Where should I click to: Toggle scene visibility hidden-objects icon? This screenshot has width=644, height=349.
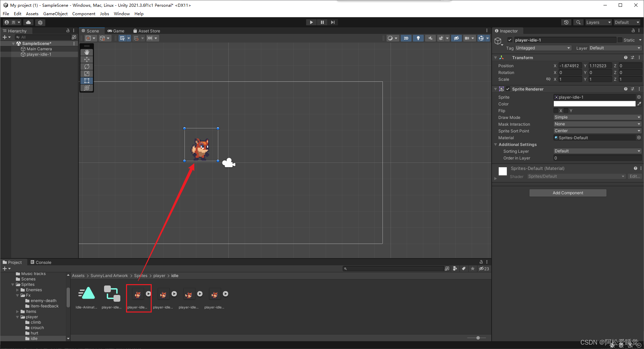(x=456, y=38)
